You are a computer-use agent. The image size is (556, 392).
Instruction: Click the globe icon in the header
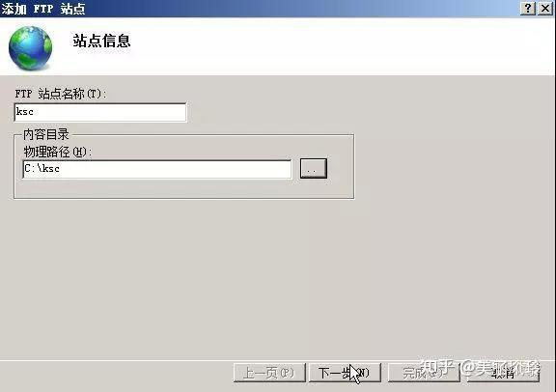[31, 47]
